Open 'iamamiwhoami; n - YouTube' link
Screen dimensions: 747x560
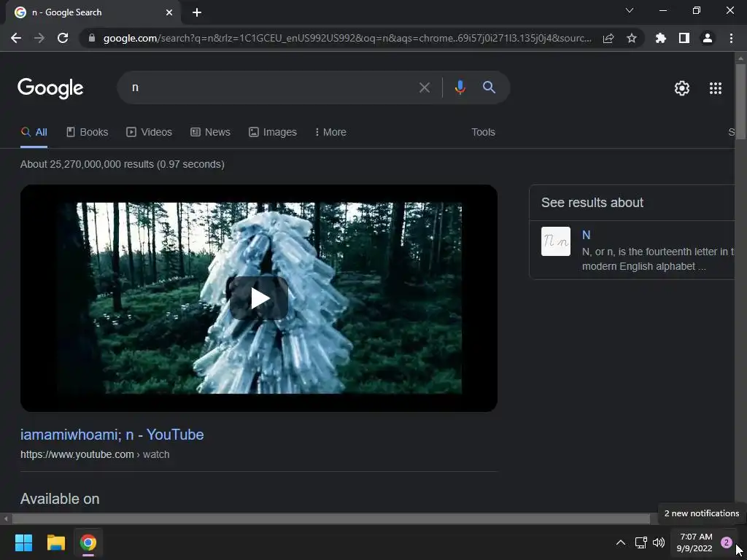coord(112,435)
